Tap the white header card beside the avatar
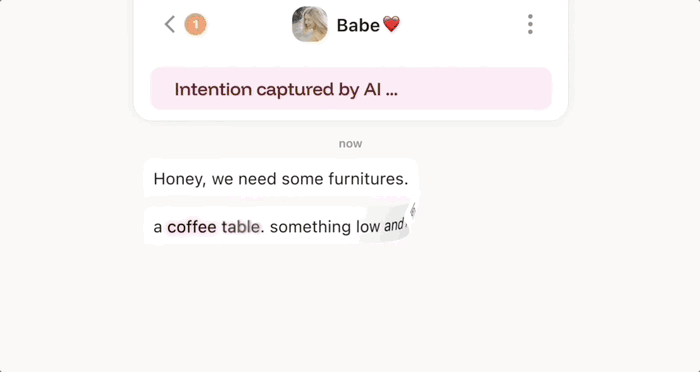The image size is (700, 372). point(446,25)
